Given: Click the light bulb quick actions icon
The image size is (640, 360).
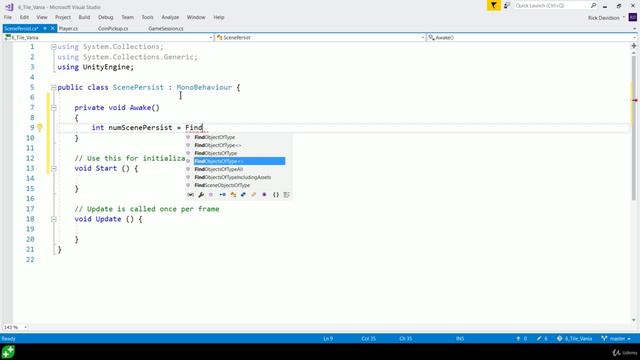Looking at the screenshot, I should click(40, 127).
